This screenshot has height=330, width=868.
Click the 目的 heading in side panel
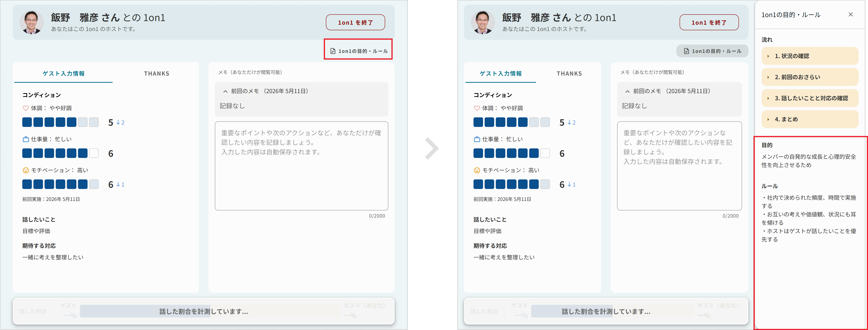click(767, 145)
